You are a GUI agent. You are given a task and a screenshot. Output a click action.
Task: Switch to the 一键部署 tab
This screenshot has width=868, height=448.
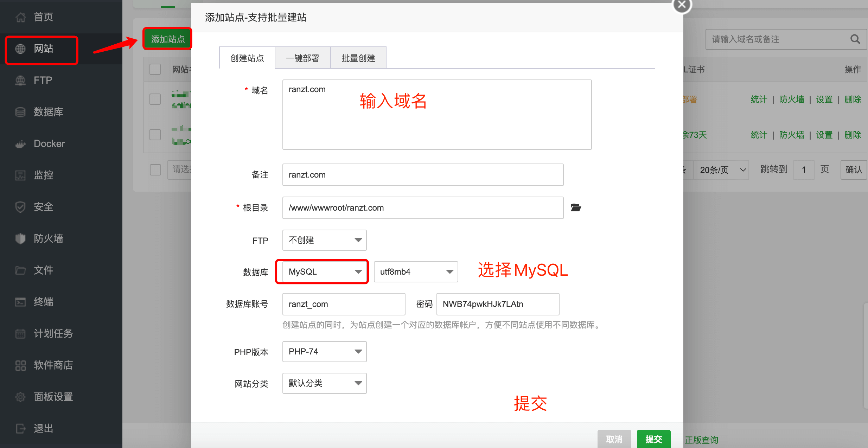tap(302, 58)
